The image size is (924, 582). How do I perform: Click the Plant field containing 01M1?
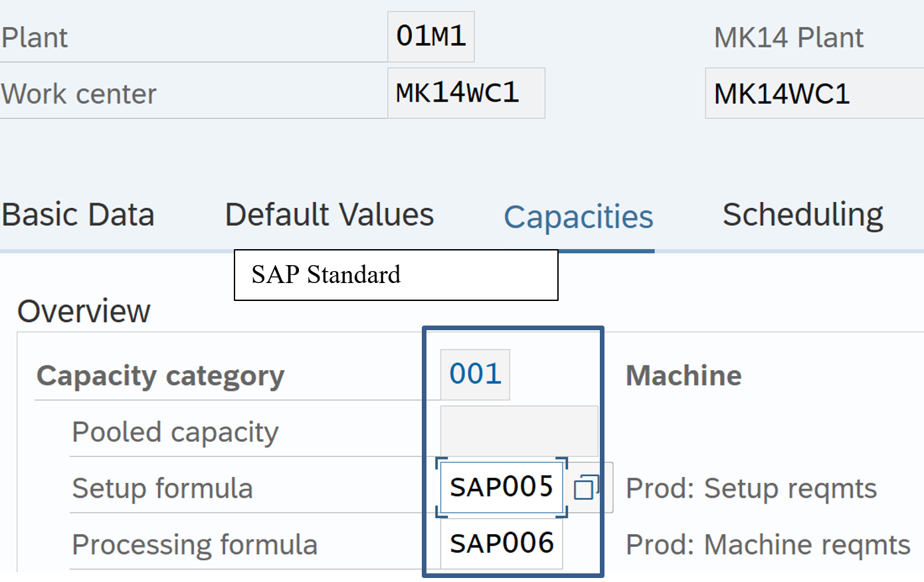coord(430,37)
